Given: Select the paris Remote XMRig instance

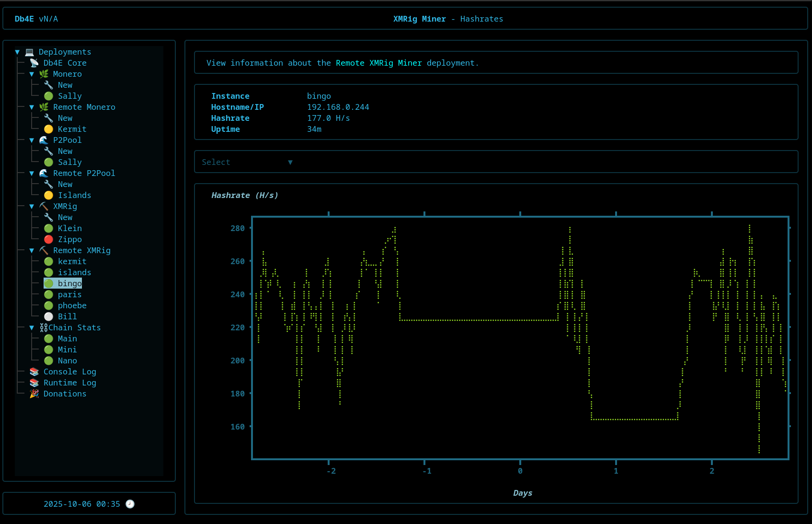Looking at the screenshot, I should tap(69, 294).
